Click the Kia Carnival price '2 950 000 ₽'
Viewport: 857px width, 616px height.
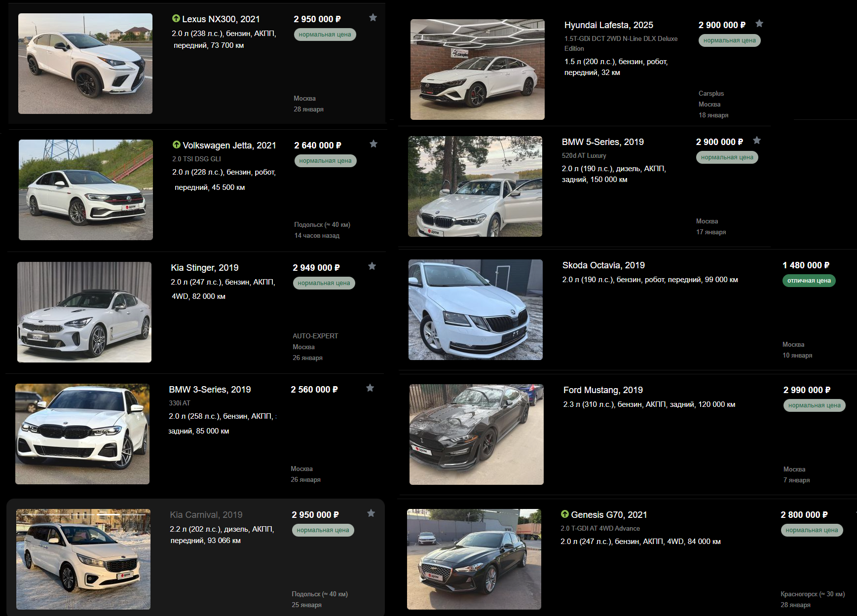coord(315,515)
